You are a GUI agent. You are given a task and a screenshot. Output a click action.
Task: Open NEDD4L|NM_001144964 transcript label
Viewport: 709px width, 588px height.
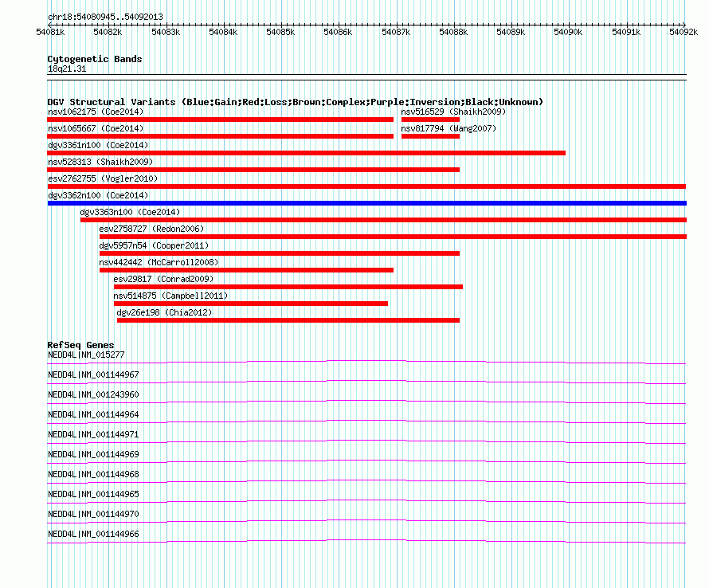[93, 415]
